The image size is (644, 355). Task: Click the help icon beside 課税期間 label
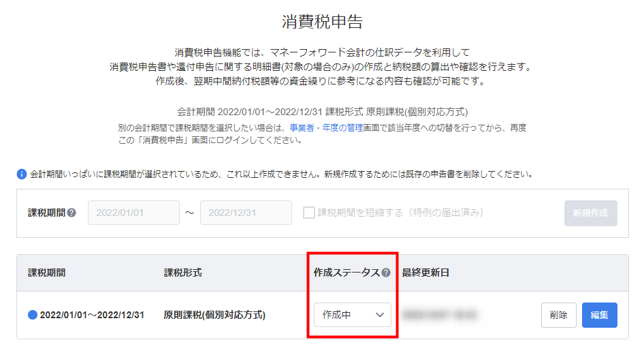(71, 213)
